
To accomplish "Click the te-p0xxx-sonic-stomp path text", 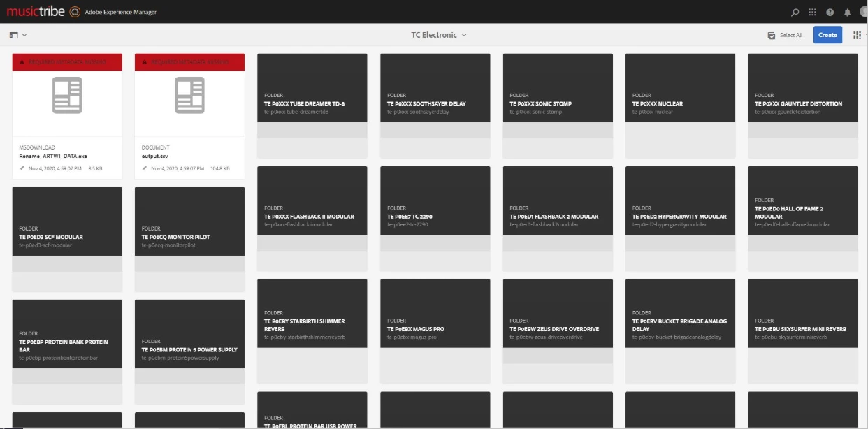I will (x=535, y=112).
